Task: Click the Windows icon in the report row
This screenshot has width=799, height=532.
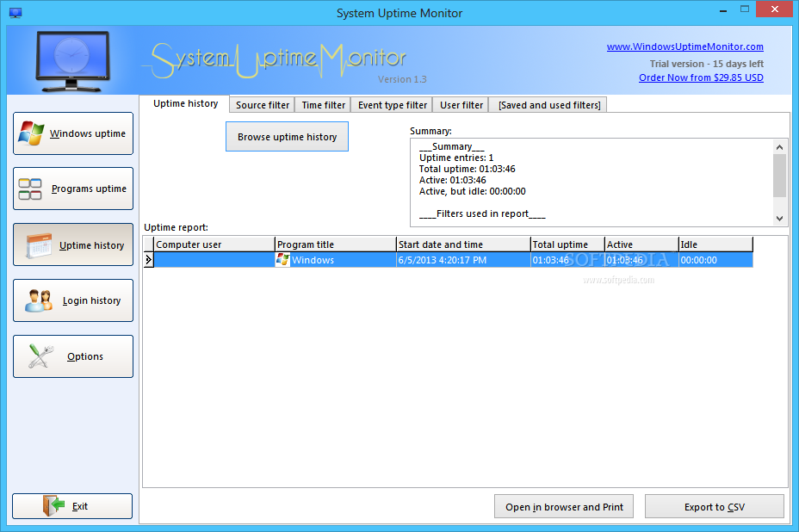Action: (282, 259)
